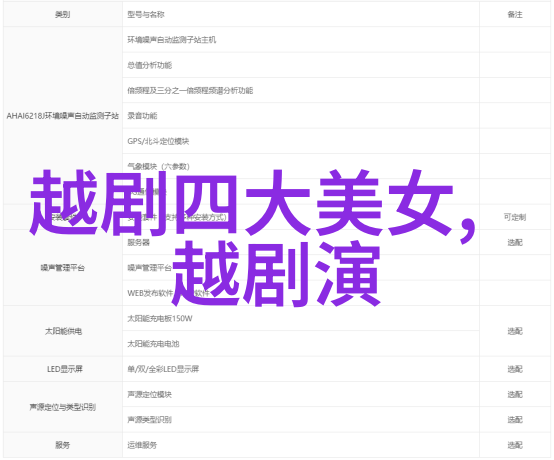This screenshot has width=554, height=460.
Task: Click the 太阳能充电电池 cell
Action: point(301,343)
